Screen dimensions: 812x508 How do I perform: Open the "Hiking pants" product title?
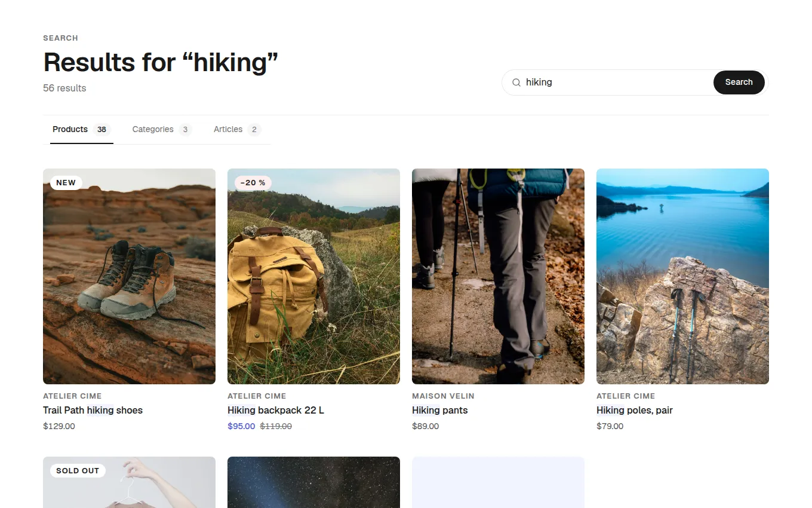click(x=440, y=410)
